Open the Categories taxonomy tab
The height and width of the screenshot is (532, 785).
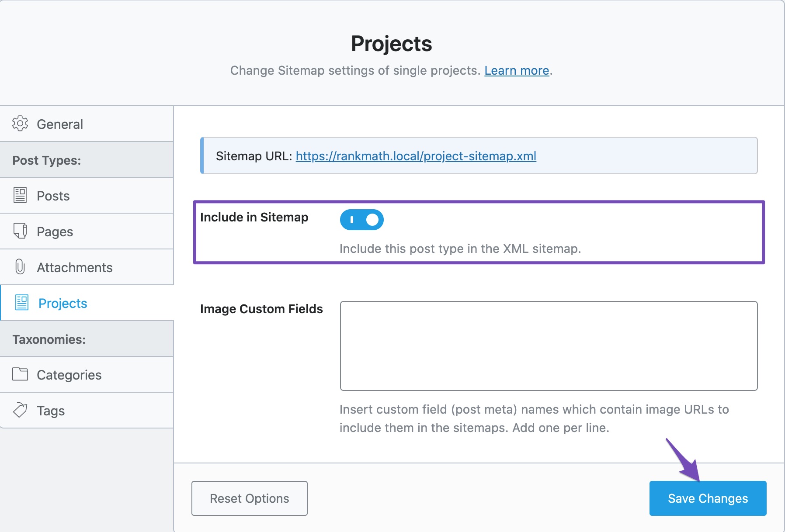[87, 375]
